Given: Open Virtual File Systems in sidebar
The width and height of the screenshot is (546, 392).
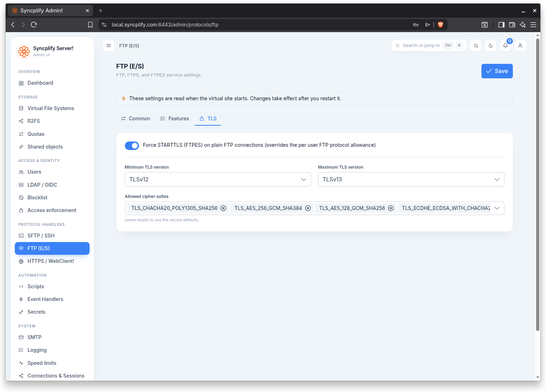Looking at the screenshot, I should pyautogui.click(x=52, y=108).
